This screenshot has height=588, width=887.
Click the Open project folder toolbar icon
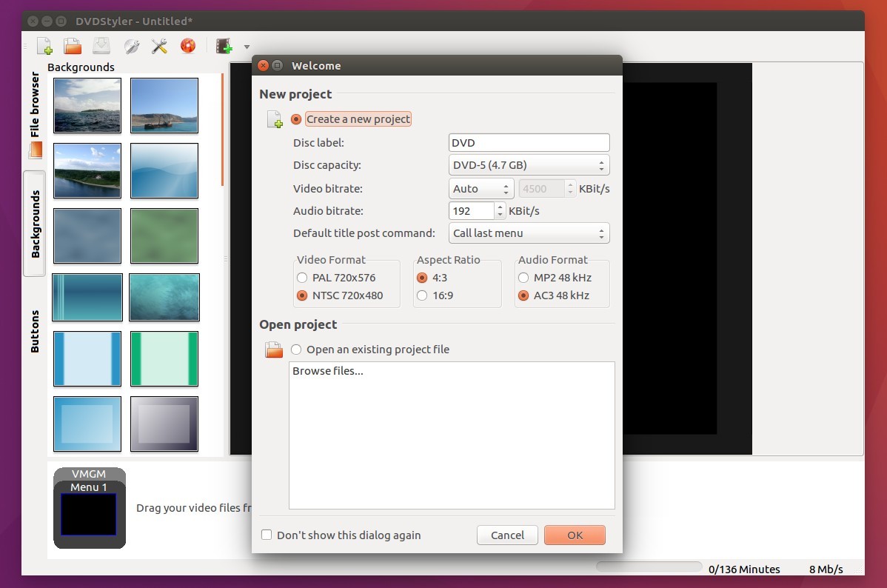(x=73, y=46)
